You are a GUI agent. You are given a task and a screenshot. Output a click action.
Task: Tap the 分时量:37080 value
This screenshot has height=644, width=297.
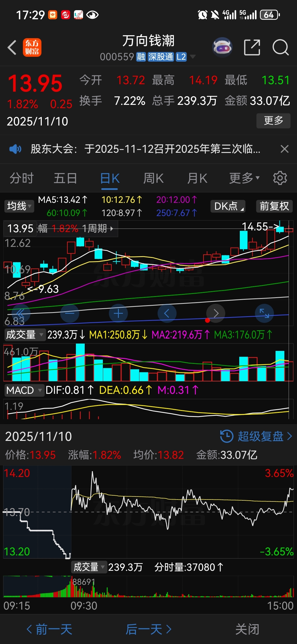click(189, 567)
